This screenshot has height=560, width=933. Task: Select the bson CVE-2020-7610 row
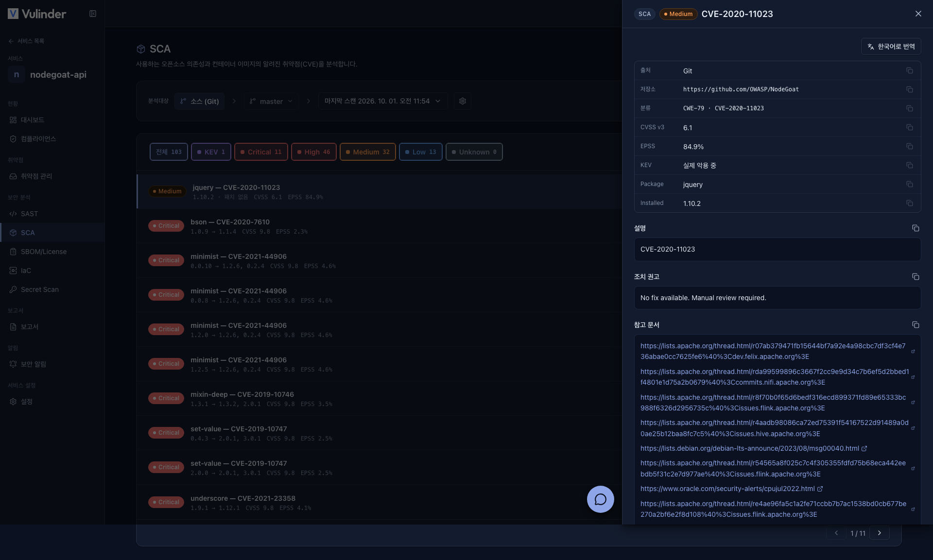(x=379, y=226)
